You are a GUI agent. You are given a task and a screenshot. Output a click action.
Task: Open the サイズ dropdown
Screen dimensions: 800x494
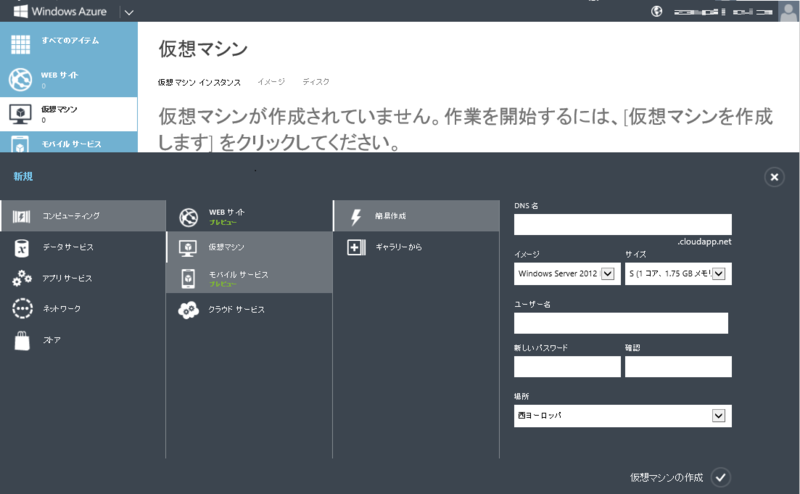[x=678, y=274]
